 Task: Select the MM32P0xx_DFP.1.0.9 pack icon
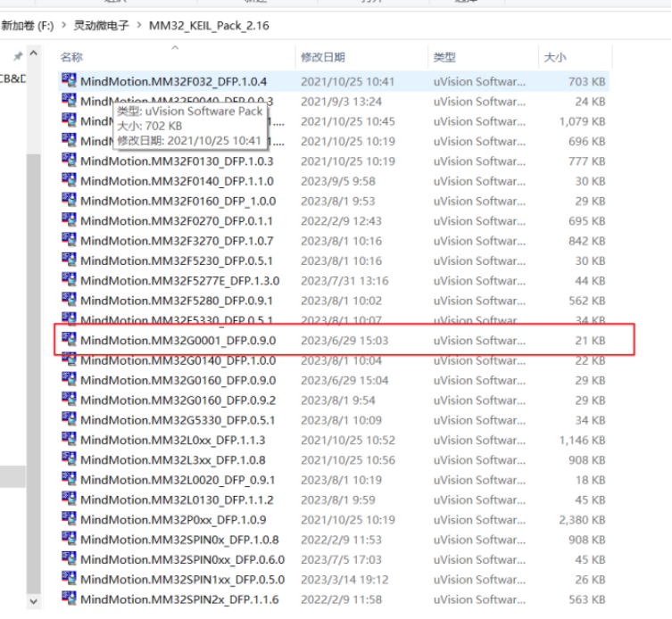click(69, 519)
